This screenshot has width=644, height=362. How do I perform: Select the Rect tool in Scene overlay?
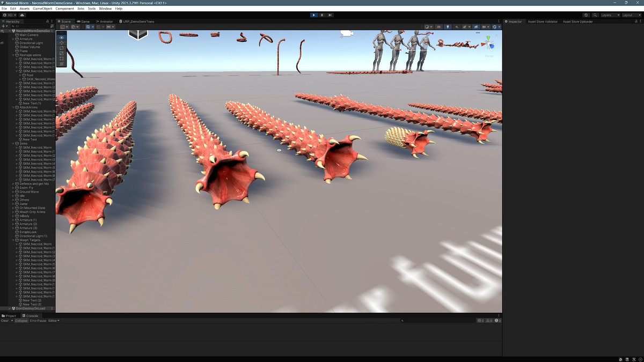[x=62, y=58]
